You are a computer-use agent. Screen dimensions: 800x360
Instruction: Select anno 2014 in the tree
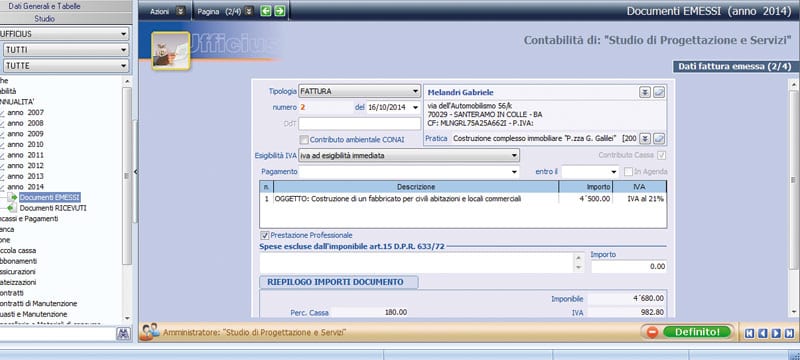pyautogui.click(x=26, y=187)
